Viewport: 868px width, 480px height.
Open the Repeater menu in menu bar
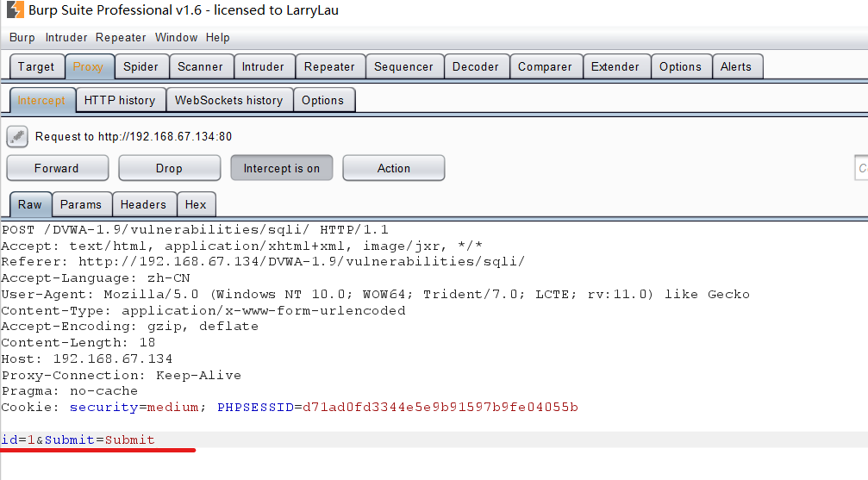pos(121,38)
